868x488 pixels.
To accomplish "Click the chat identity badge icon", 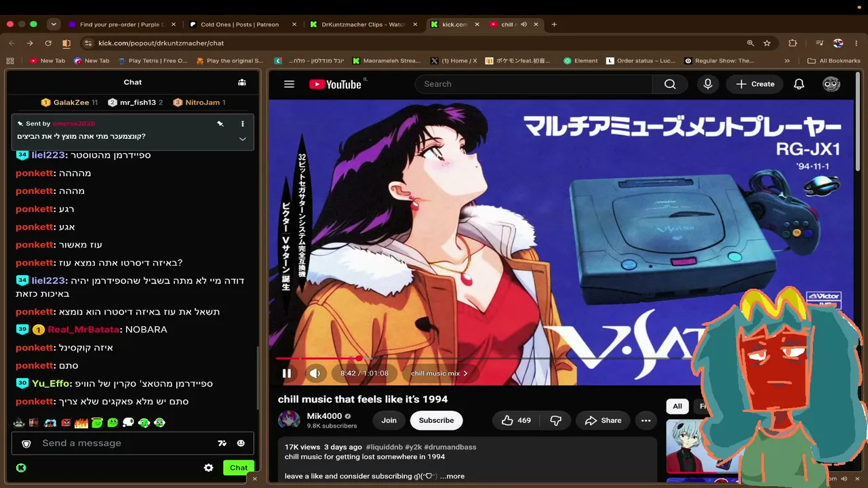I will (x=26, y=443).
